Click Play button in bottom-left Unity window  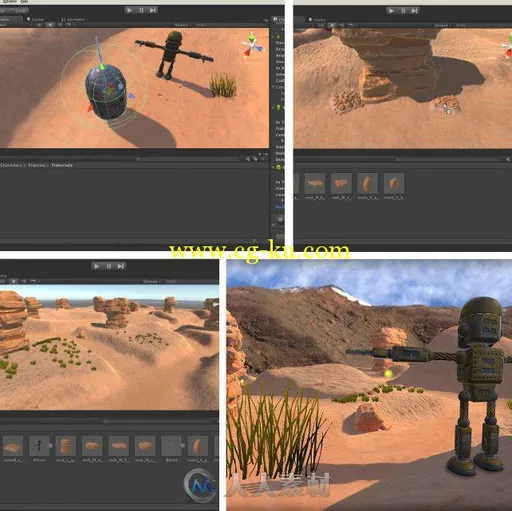(x=97, y=266)
